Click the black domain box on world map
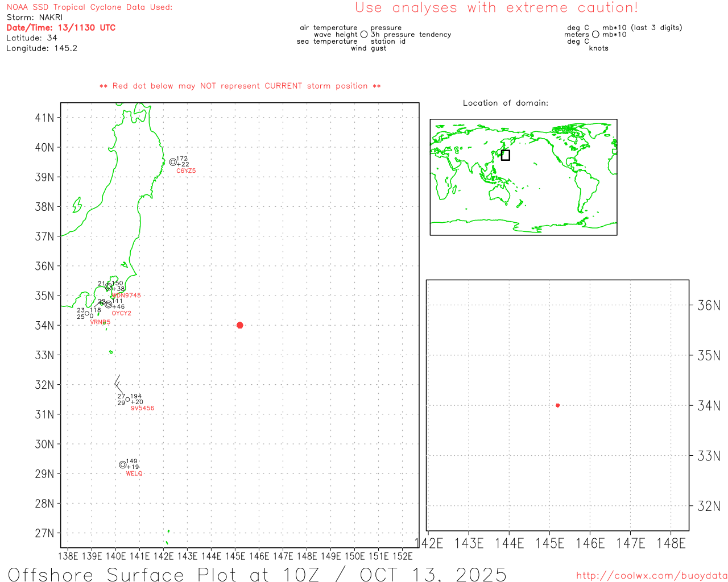Screen dimensions: 728x582 click(x=505, y=155)
